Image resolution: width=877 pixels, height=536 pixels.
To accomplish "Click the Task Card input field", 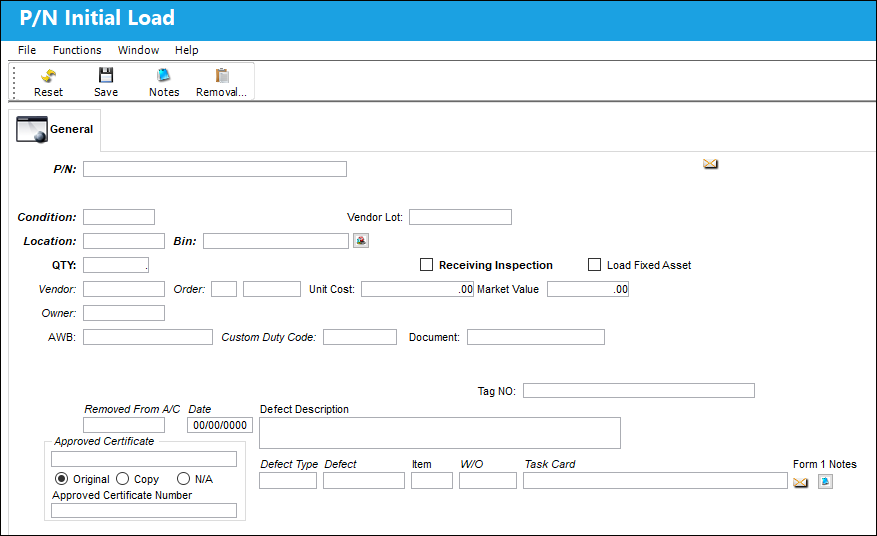I will tap(656, 481).
